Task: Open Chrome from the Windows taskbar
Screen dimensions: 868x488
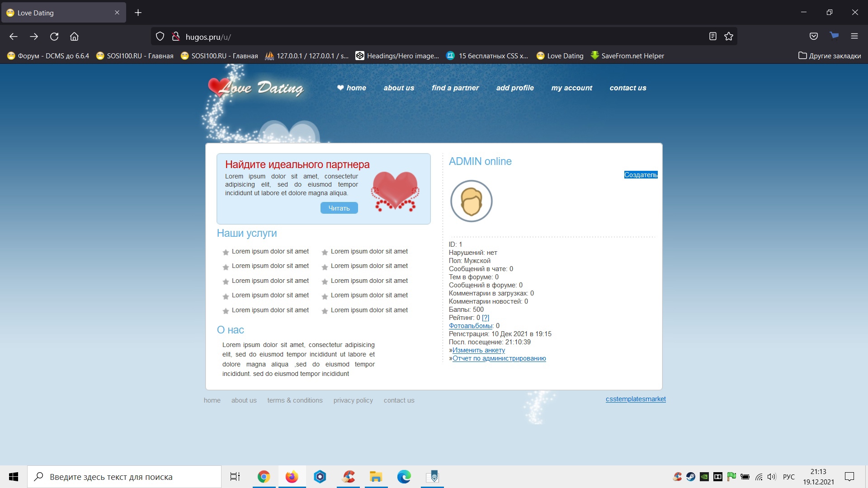Action: tap(264, 477)
